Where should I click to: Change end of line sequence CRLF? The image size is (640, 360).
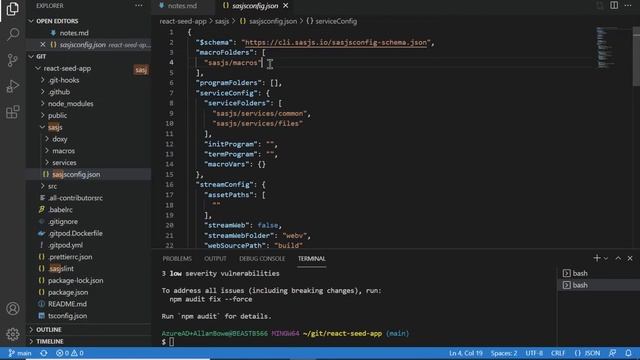pos(558,353)
